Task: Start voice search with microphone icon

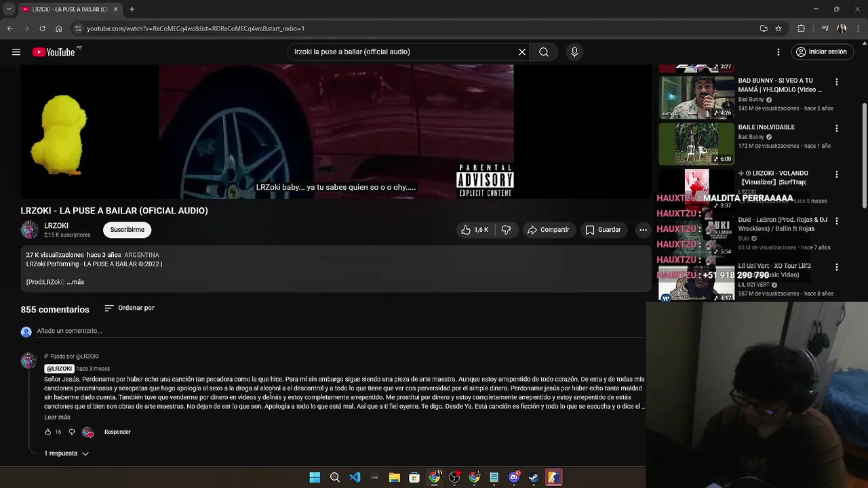Action: pyautogui.click(x=574, y=52)
